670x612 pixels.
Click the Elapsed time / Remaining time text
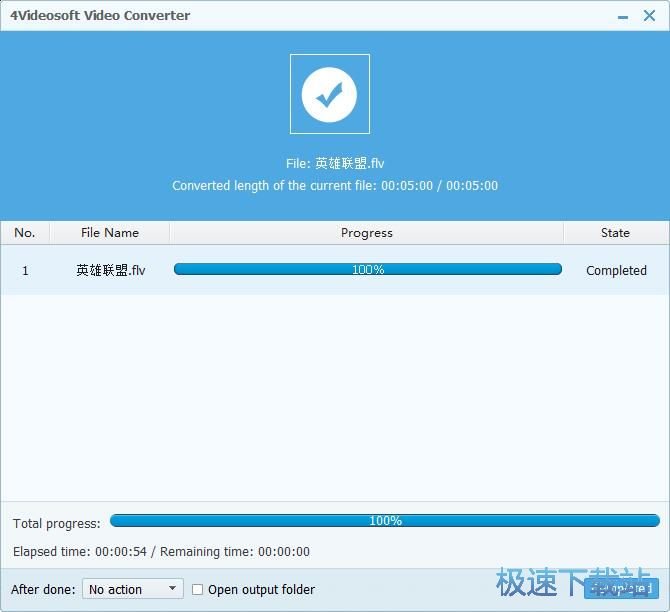[161, 551]
